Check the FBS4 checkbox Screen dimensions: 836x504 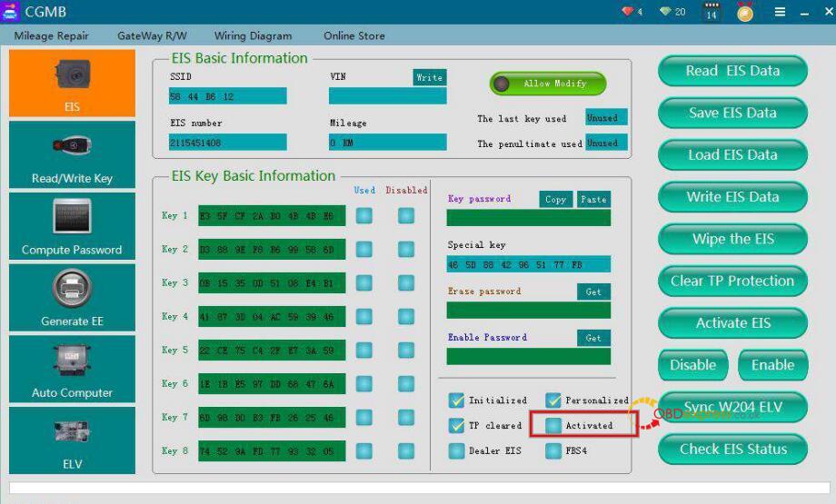[553, 450]
